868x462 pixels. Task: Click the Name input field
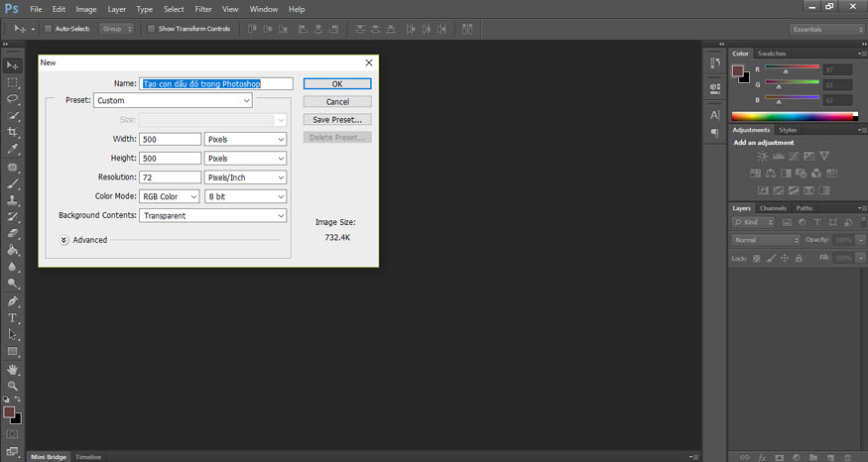(216, 84)
